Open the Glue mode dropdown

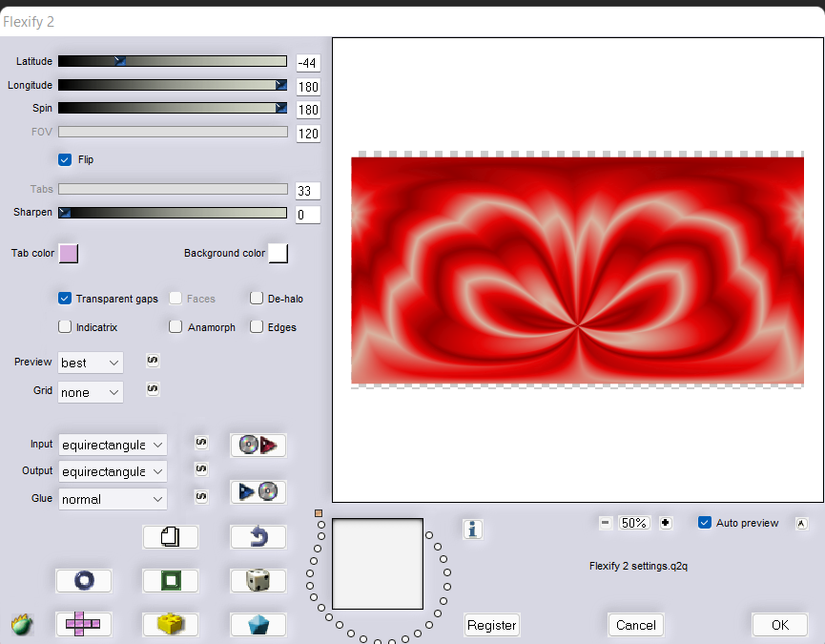pyautogui.click(x=112, y=499)
